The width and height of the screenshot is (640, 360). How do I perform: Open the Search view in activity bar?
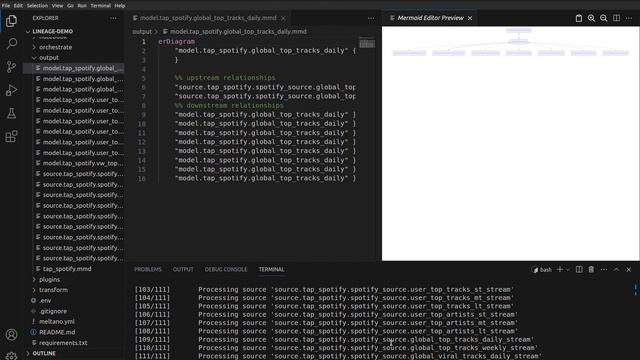[11, 43]
